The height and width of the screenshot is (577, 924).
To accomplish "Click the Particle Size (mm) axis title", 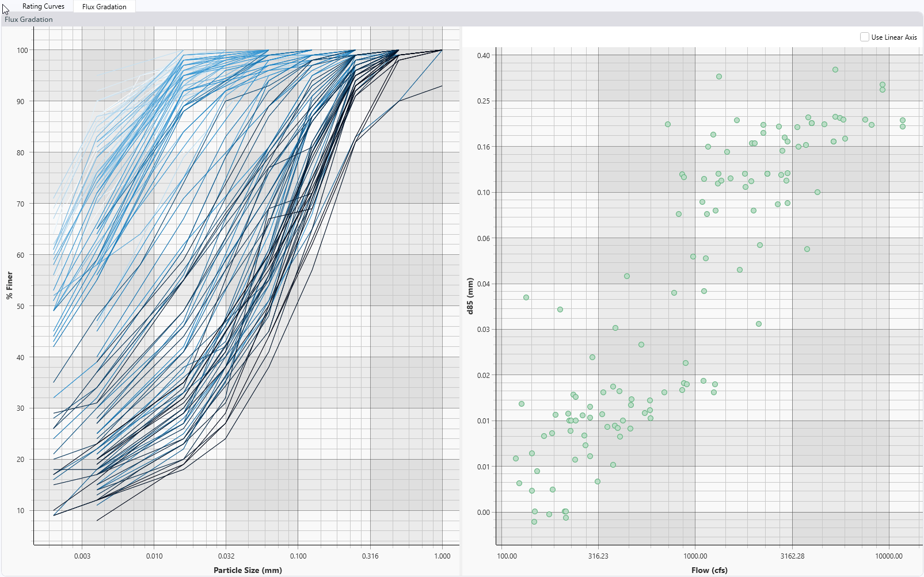I will (x=248, y=570).
